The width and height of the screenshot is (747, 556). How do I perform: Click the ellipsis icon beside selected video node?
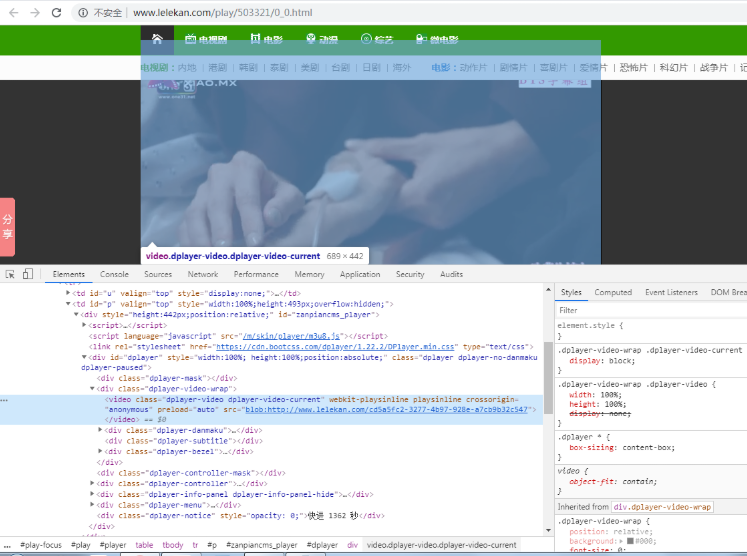4,400
